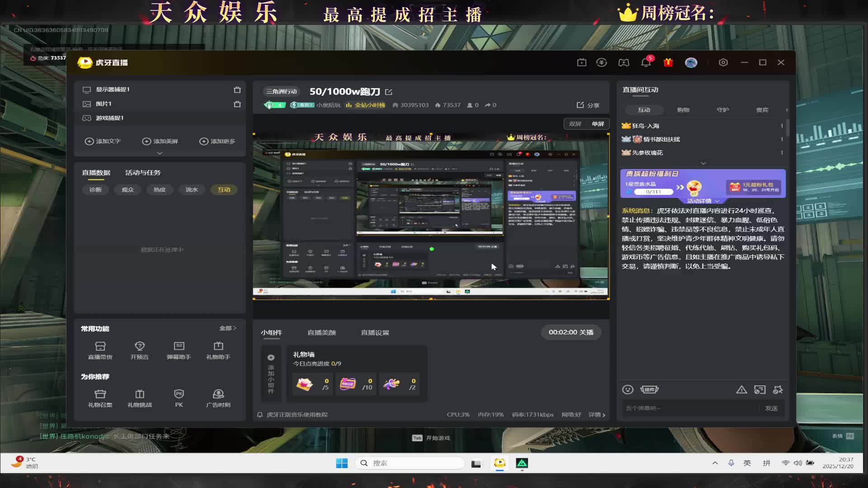Open the emoji picker in chat
This screenshot has height=488, width=868.
click(627, 389)
